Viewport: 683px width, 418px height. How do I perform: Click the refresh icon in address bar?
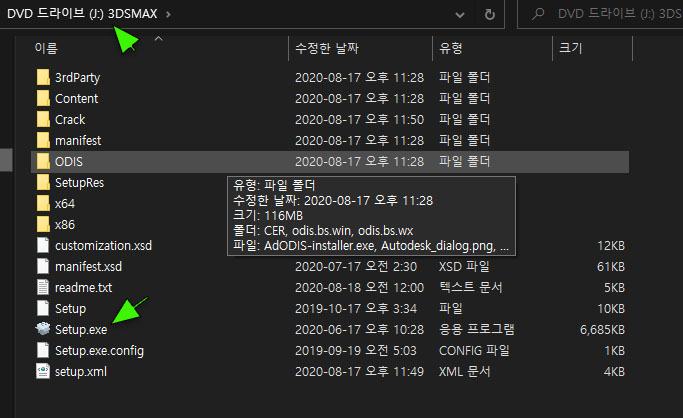click(x=490, y=14)
